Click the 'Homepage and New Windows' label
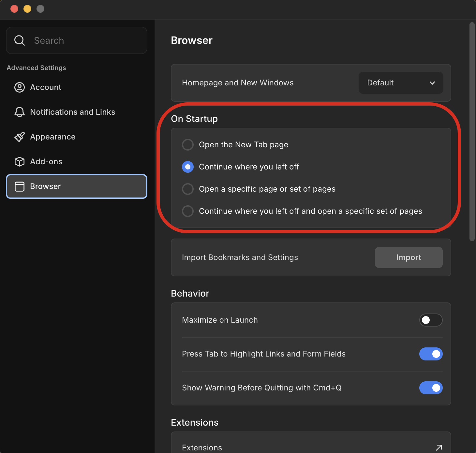The image size is (476, 453). (x=238, y=83)
